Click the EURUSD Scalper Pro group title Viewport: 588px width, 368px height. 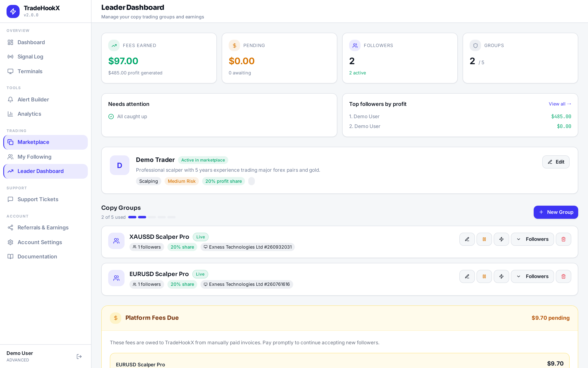(159, 274)
